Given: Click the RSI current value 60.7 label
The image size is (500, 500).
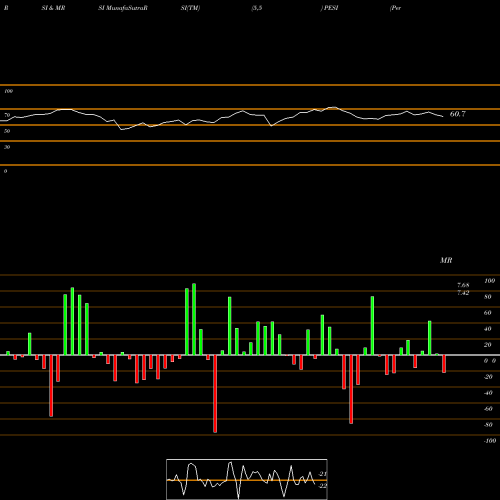Looking at the screenshot, I should pos(458,114).
